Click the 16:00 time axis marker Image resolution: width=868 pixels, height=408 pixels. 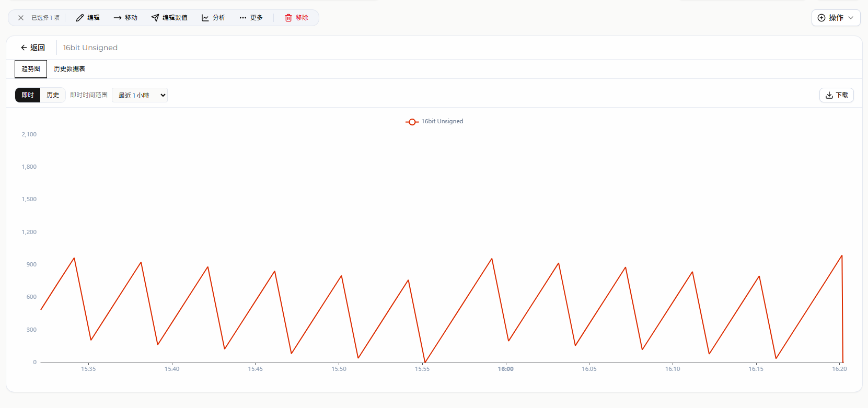pyautogui.click(x=505, y=369)
